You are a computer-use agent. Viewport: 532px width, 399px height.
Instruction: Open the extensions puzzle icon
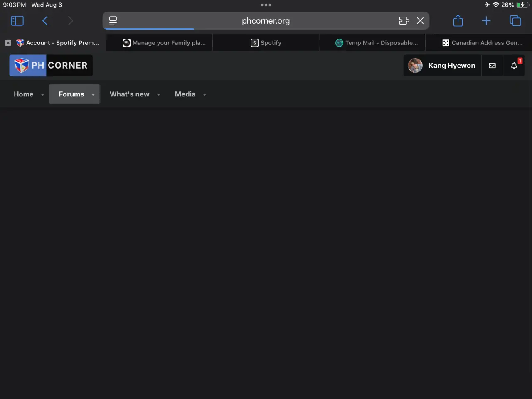pos(404,21)
